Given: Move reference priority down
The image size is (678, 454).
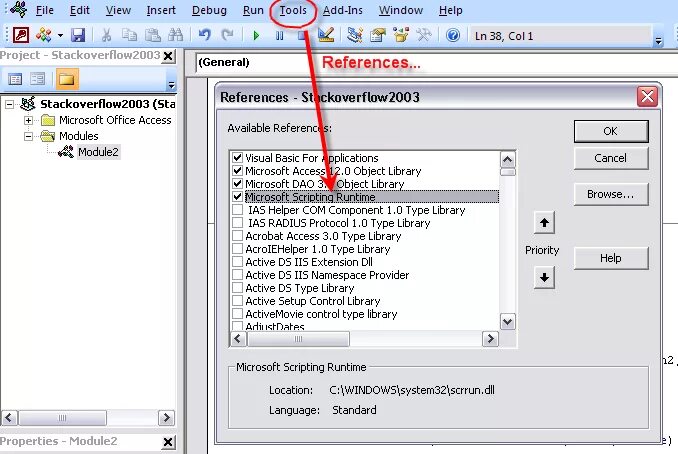Looking at the screenshot, I should pyautogui.click(x=544, y=277).
